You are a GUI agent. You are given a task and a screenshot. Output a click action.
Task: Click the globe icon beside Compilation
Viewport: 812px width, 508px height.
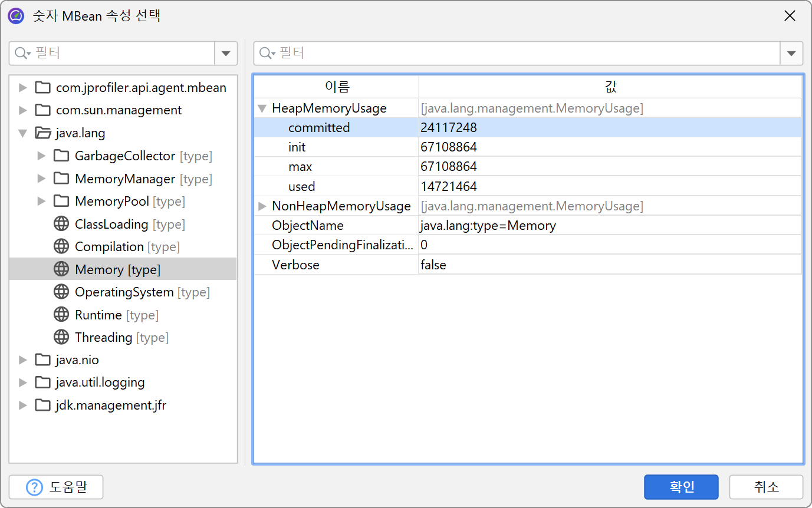61,247
